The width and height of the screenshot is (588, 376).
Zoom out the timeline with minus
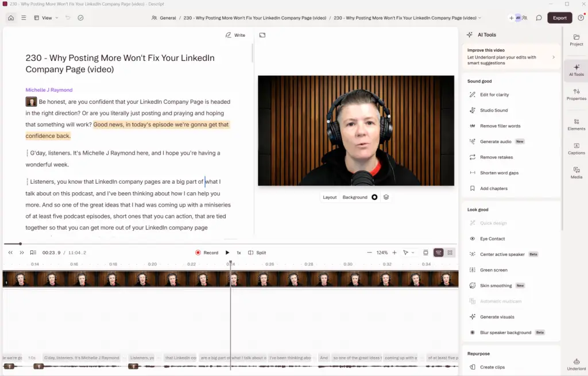click(x=369, y=253)
